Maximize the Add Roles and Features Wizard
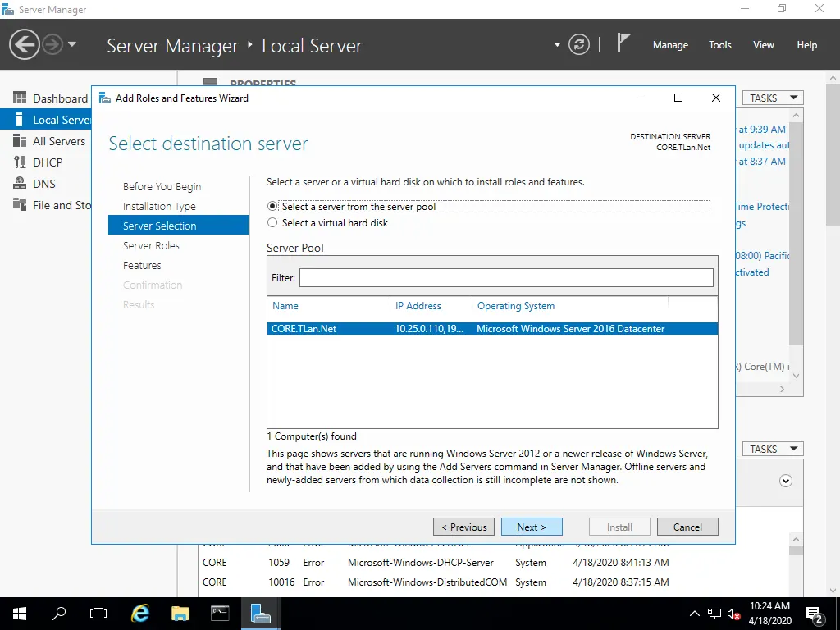 tap(678, 98)
